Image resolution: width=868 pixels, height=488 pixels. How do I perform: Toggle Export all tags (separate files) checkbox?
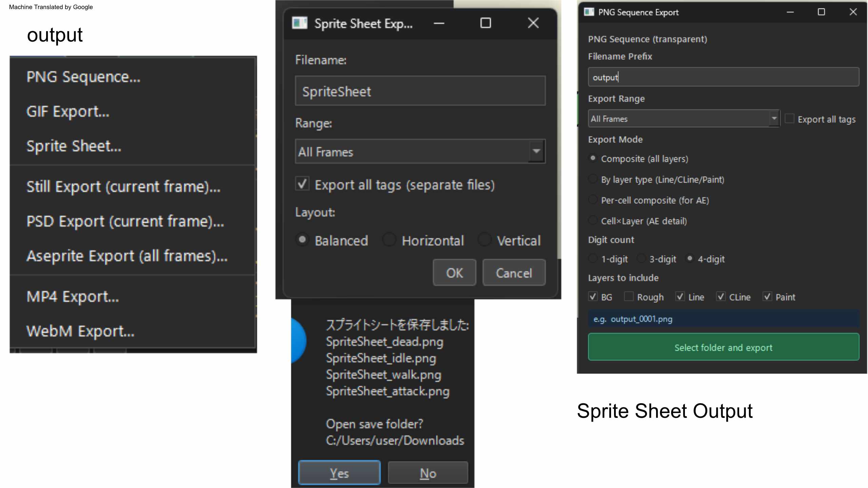302,184
